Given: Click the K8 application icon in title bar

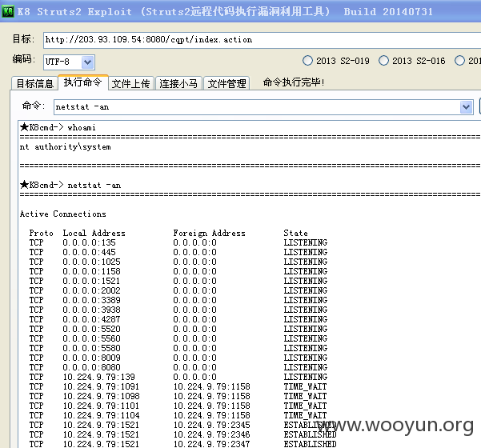Looking at the screenshot, I should pos(8,11).
